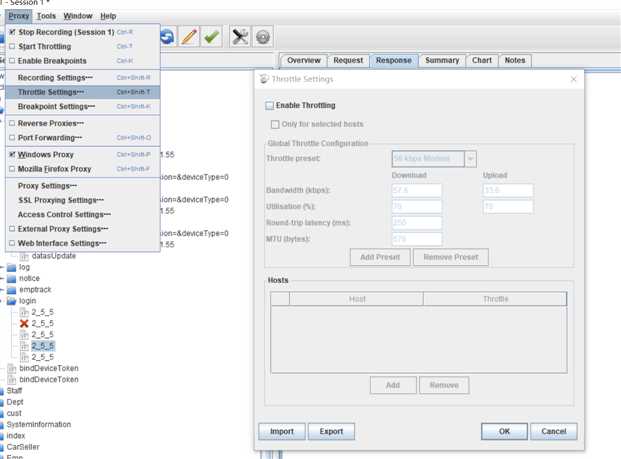Switch to the Response tab
This screenshot has height=459, width=621.
pyautogui.click(x=394, y=60)
